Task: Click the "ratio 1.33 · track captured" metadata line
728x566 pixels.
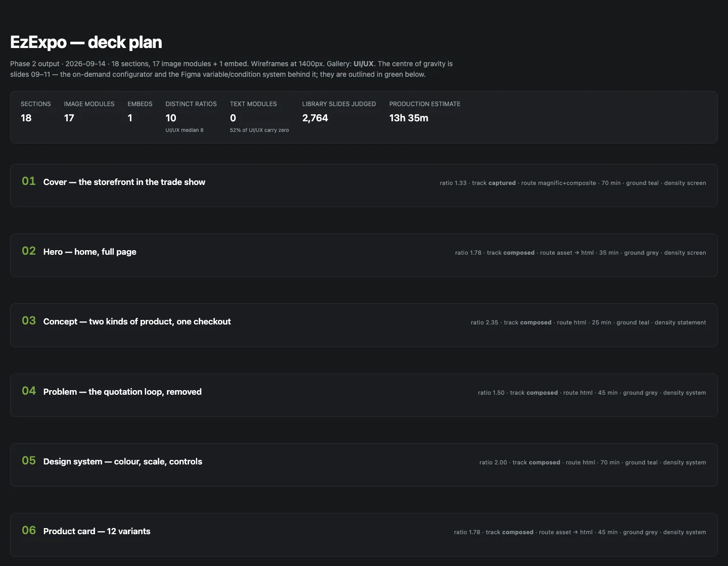Action: coord(573,183)
